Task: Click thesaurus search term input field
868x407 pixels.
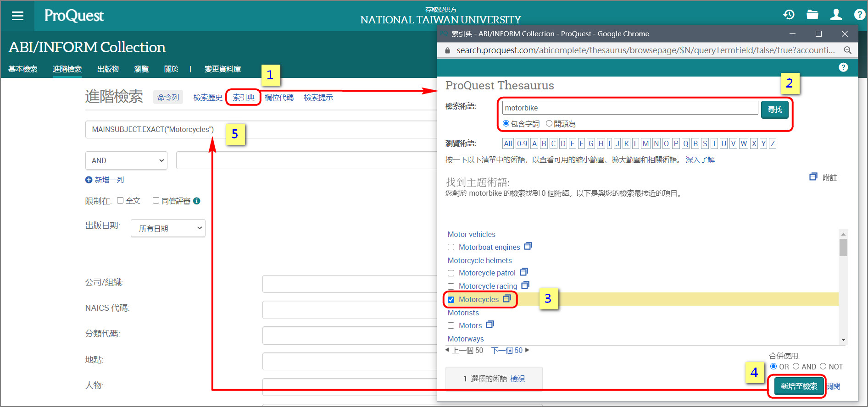Action: (630, 108)
